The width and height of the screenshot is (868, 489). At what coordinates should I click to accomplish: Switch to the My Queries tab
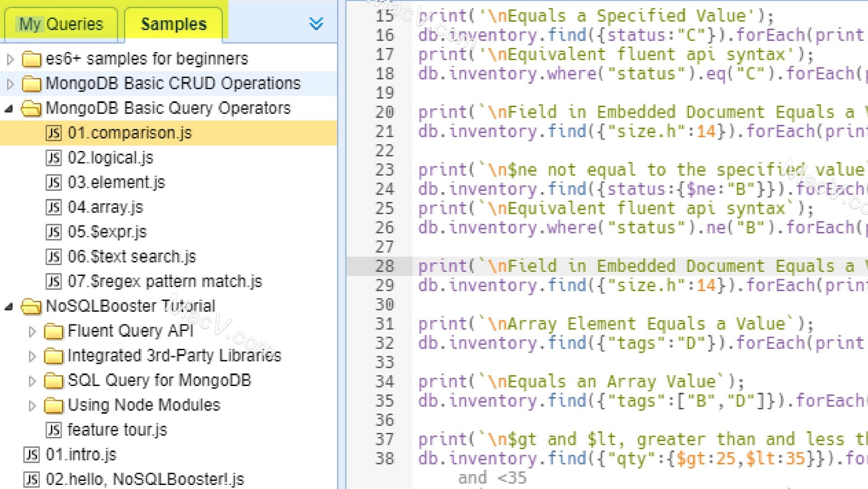[x=61, y=24]
